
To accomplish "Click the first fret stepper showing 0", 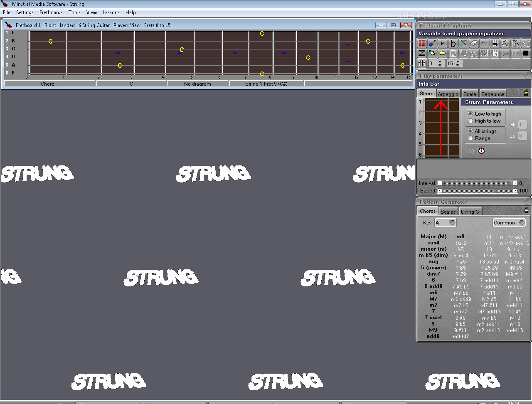I will 436,64.
